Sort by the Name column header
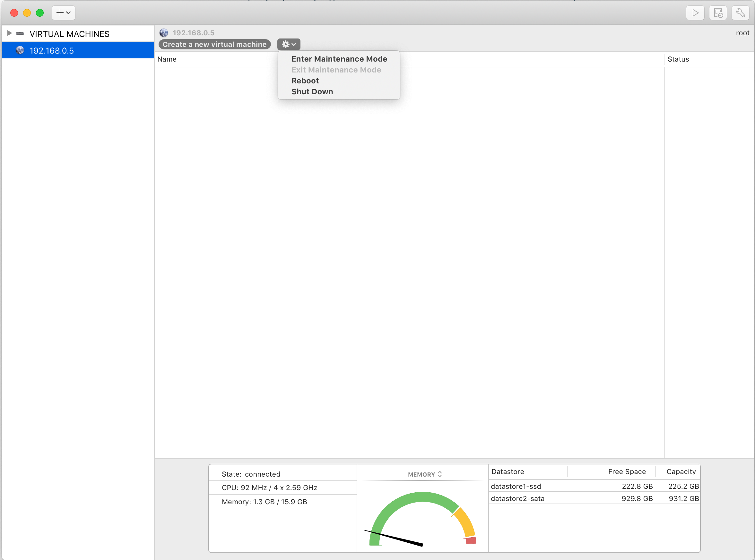The height and width of the screenshot is (560, 755). pos(167,59)
